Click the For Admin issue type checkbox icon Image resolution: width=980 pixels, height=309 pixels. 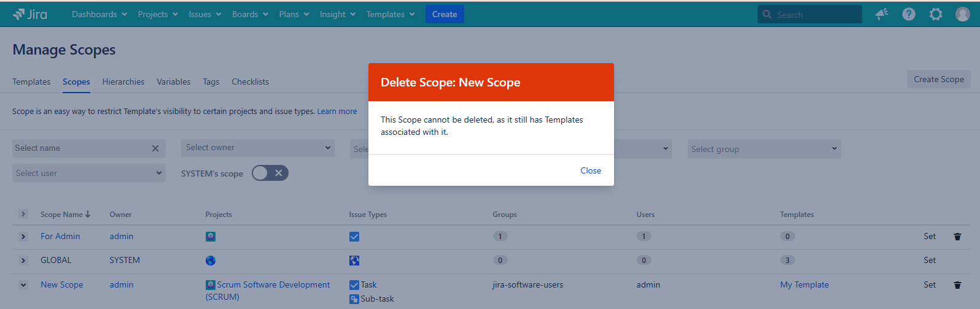pyautogui.click(x=354, y=237)
